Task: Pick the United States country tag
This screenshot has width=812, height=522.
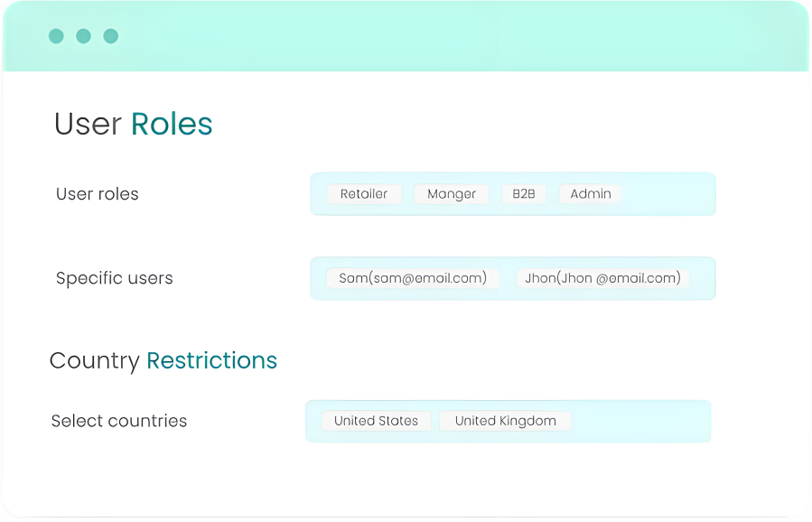Action: coord(376,421)
